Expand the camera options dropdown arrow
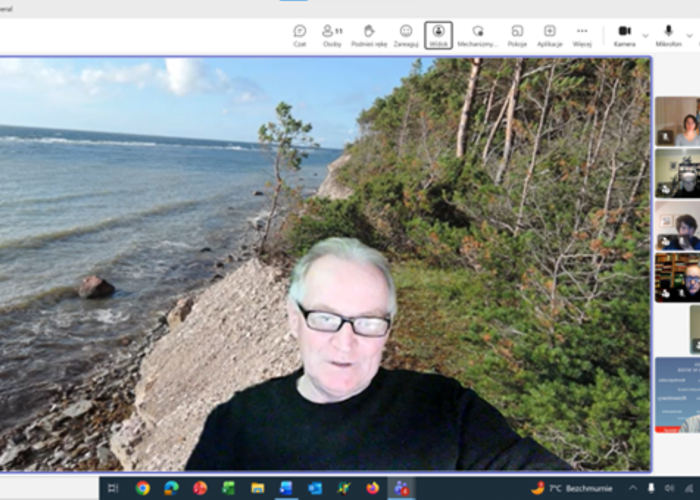Image resolution: width=700 pixels, height=500 pixels. (645, 35)
